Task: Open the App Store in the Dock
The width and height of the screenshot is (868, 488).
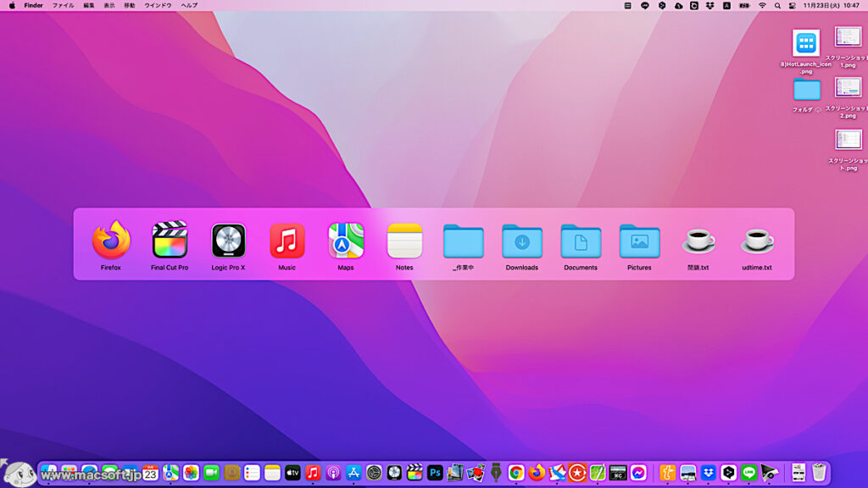Action: click(x=353, y=473)
